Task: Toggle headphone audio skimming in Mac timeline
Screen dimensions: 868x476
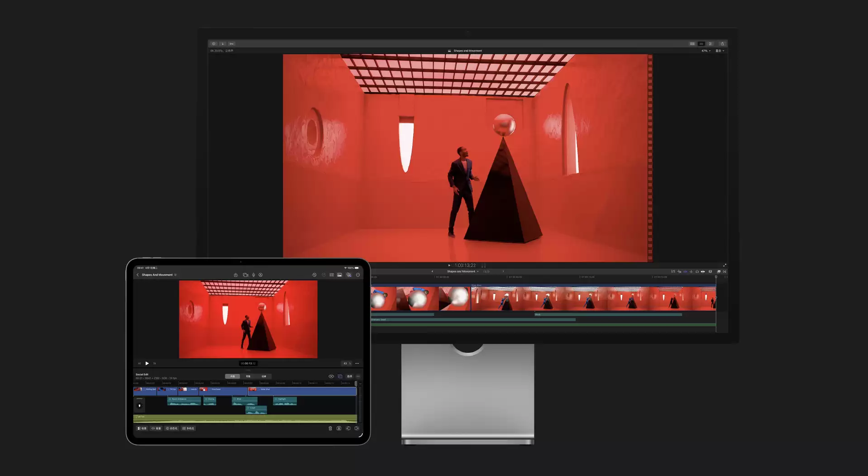Action: pyautogui.click(x=697, y=271)
